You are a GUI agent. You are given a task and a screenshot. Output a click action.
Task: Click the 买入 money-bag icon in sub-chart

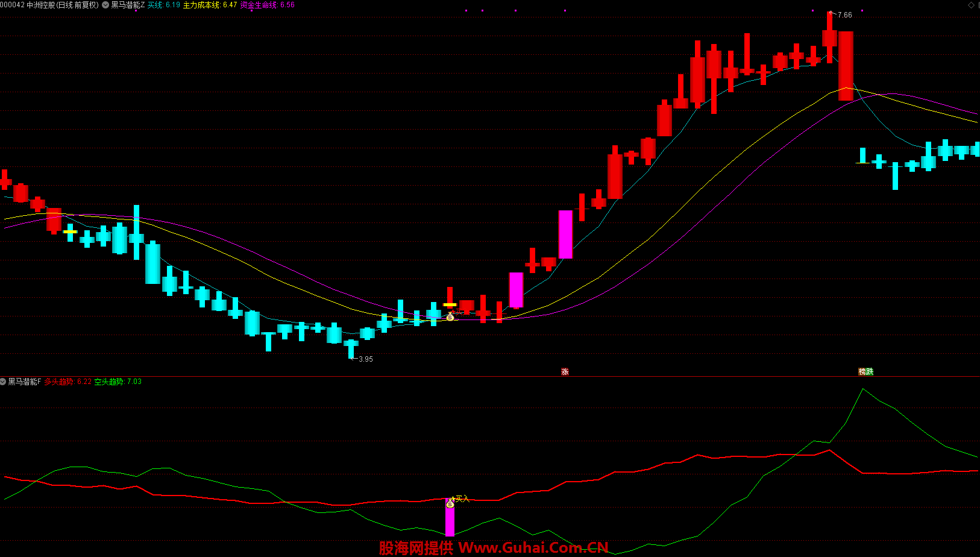coord(450,503)
